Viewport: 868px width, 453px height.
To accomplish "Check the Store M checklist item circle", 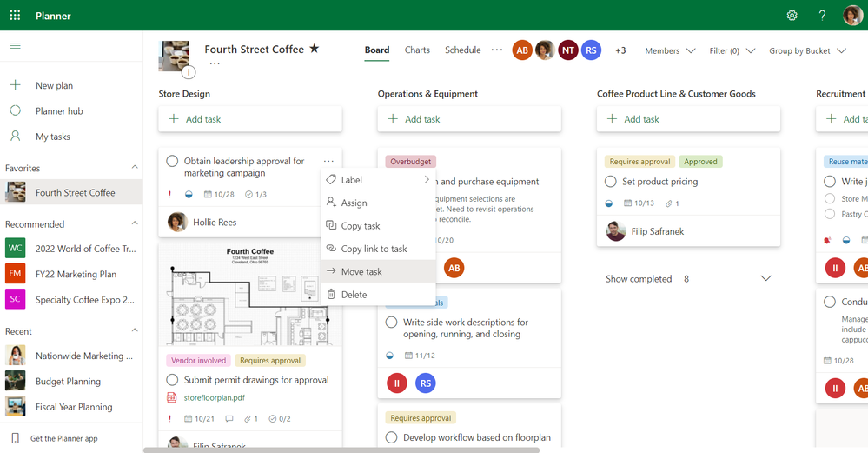I will [x=829, y=199].
